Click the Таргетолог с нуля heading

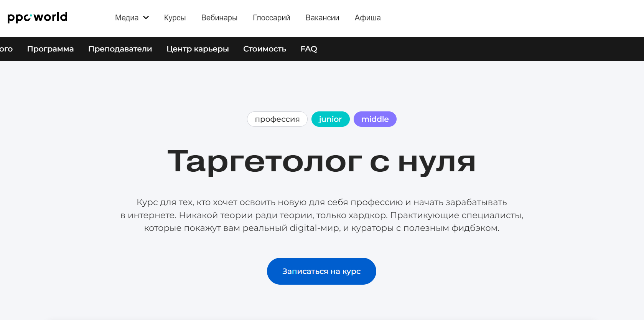pyautogui.click(x=321, y=161)
